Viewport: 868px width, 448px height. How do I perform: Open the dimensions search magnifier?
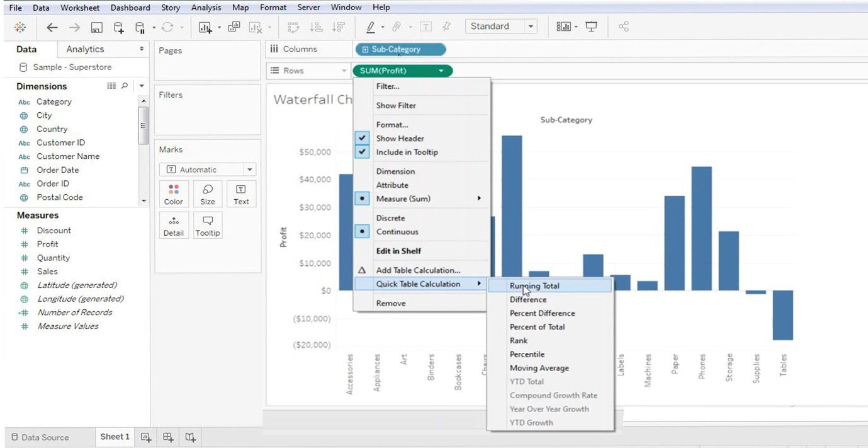[x=126, y=86]
